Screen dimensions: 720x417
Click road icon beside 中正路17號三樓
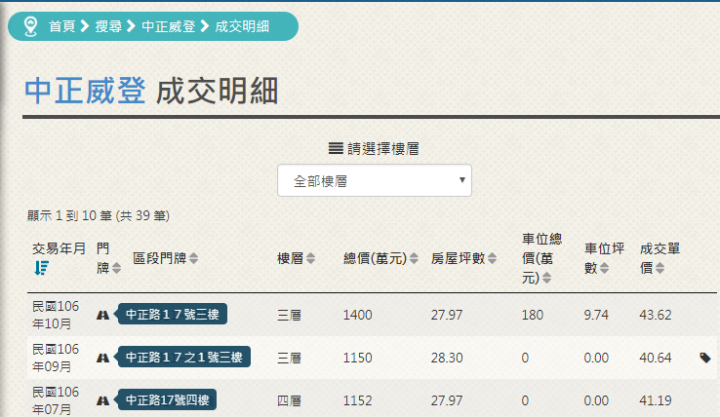click(x=103, y=315)
